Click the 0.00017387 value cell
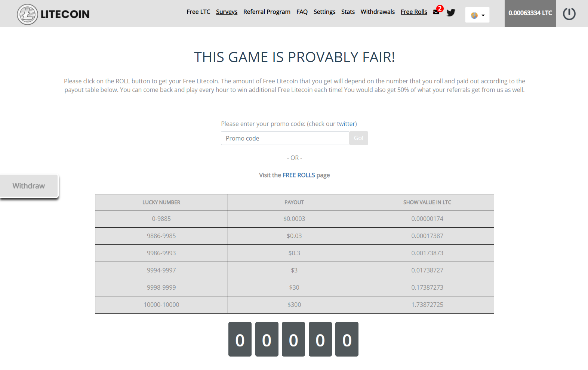 click(x=427, y=236)
